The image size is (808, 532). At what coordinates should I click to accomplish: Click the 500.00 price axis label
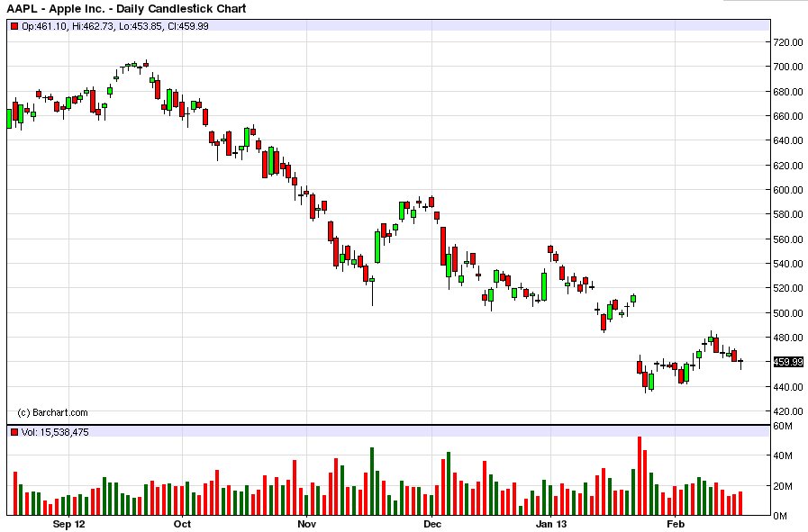click(x=788, y=312)
